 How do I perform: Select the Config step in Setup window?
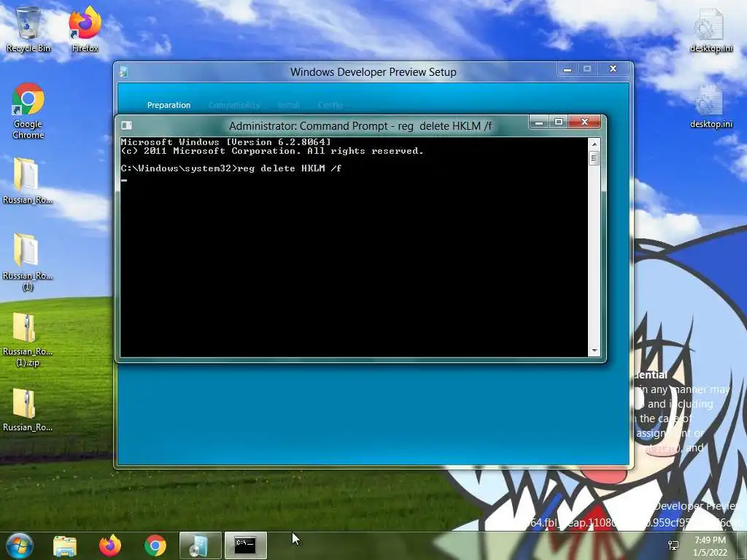pos(330,105)
